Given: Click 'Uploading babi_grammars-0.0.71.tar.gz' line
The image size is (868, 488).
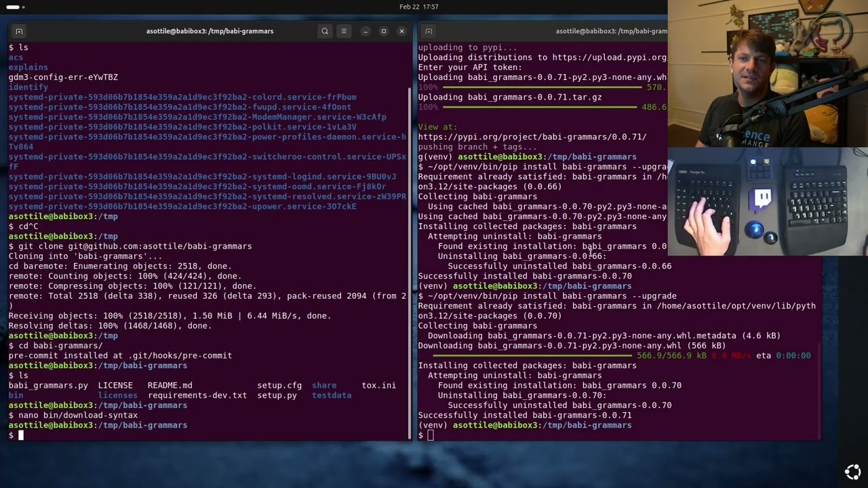Looking at the screenshot, I should coord(510,97).
